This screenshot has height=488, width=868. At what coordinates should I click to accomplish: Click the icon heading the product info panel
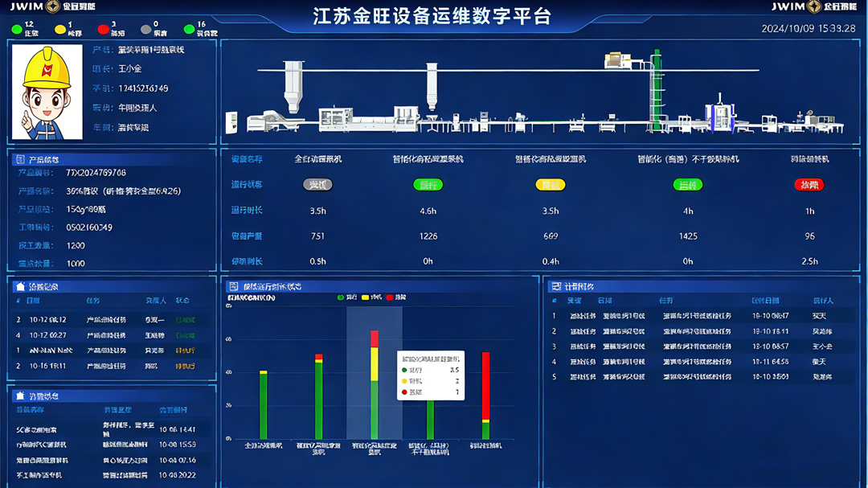tap(20, 160)
